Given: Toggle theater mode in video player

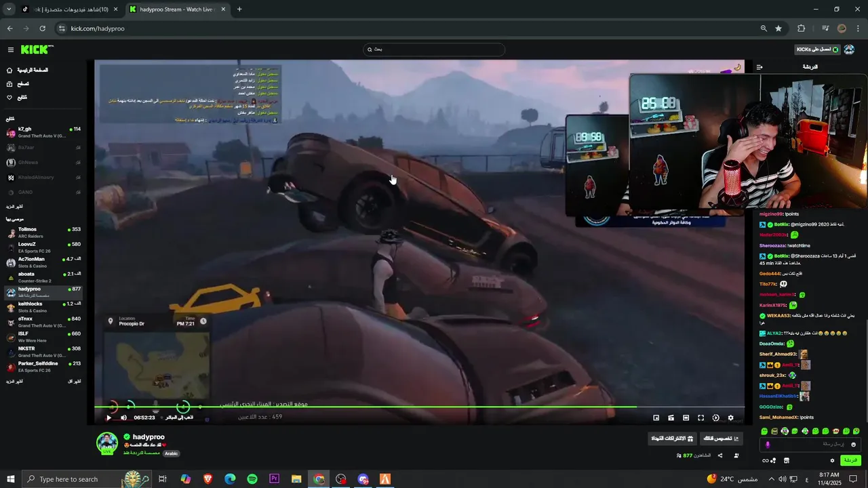Looking at the screenshot, I should pos(686,418).
